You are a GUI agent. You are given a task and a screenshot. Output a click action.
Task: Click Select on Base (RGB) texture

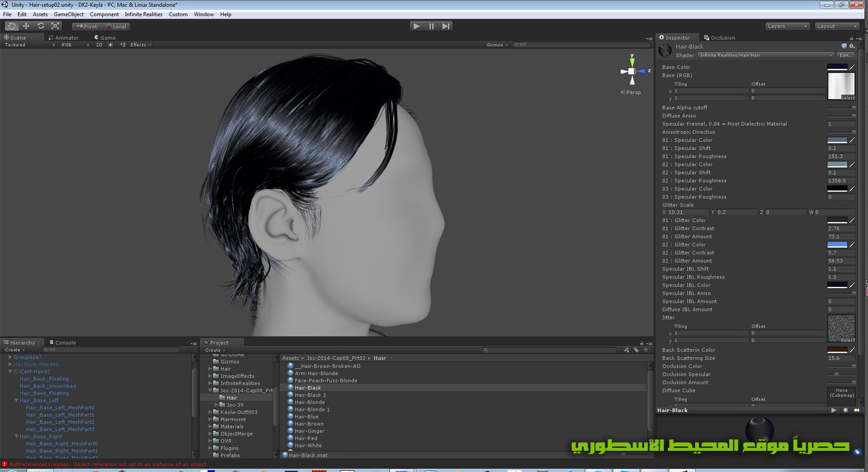[x=847, y=98]
